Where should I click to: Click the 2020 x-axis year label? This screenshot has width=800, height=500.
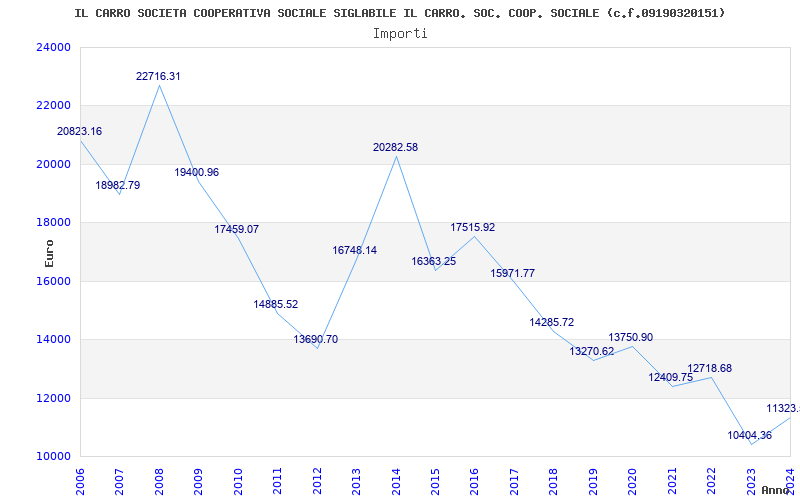633,481
